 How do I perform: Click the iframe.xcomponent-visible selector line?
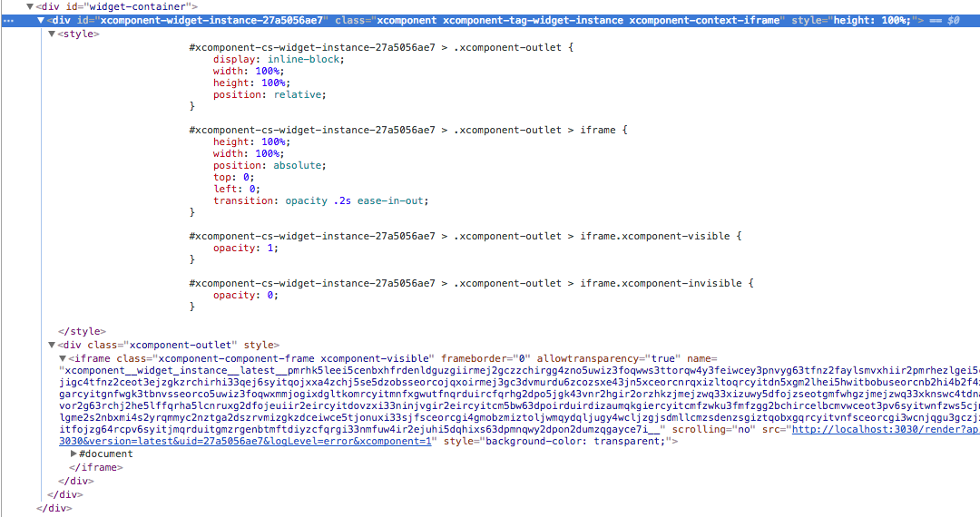point(465,236)
